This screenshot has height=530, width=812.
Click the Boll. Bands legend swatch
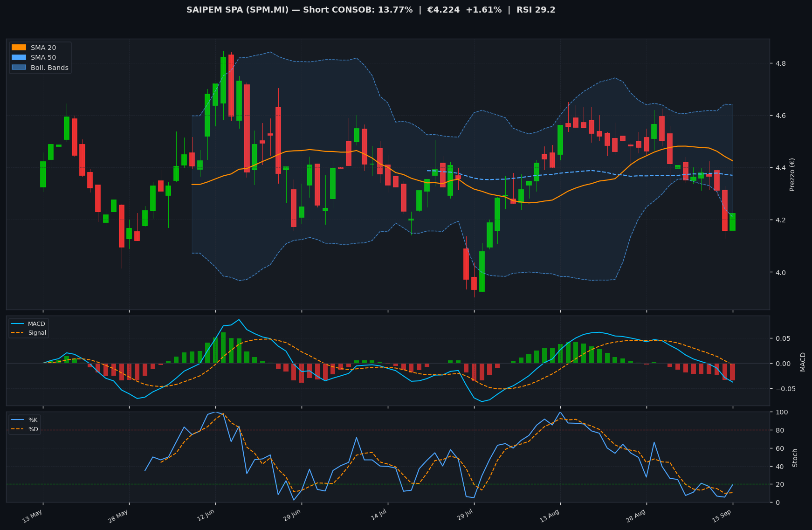[19, 68]
